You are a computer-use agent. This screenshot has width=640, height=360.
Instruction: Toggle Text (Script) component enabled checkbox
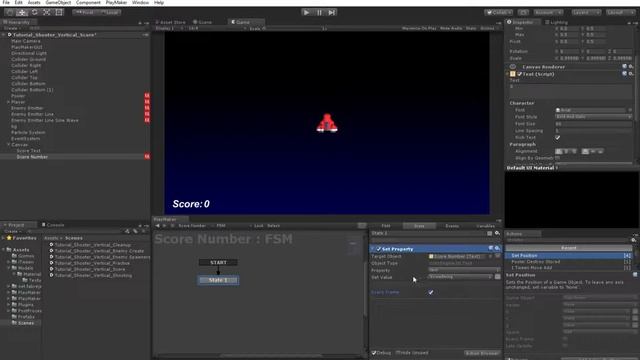(x=520, y=74)
